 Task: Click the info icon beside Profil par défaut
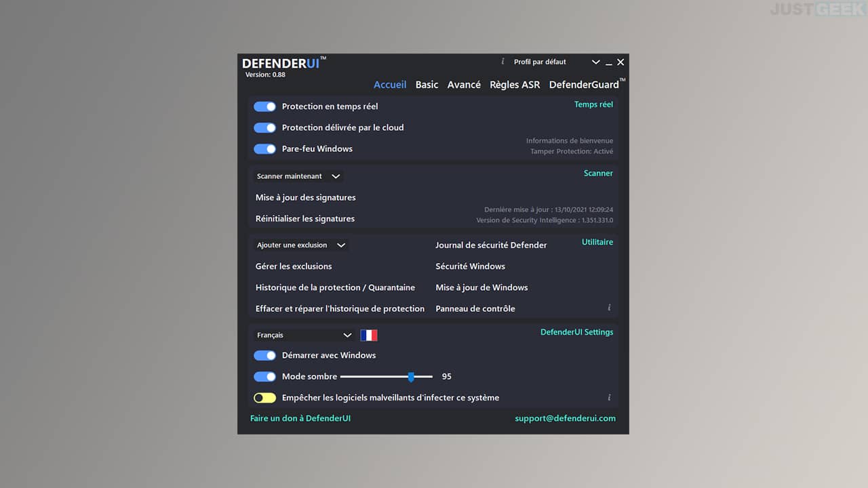coord(502,62)
